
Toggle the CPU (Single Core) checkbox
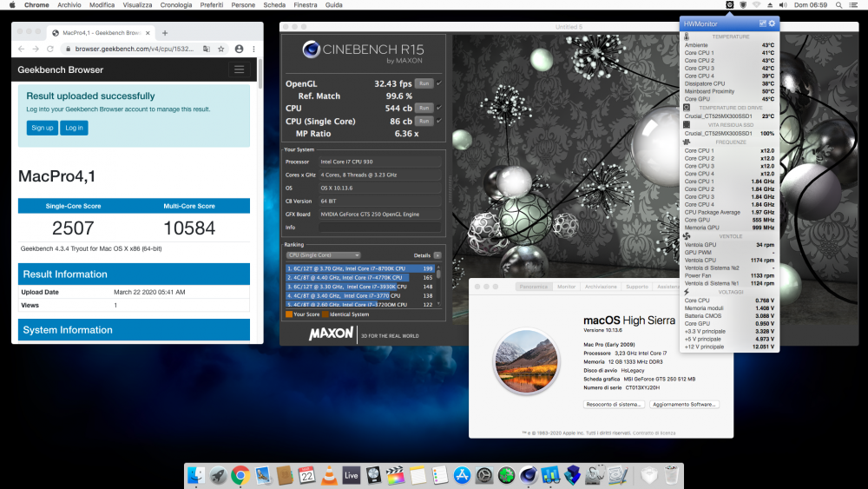pyautogui.click(x=439, y=121)
